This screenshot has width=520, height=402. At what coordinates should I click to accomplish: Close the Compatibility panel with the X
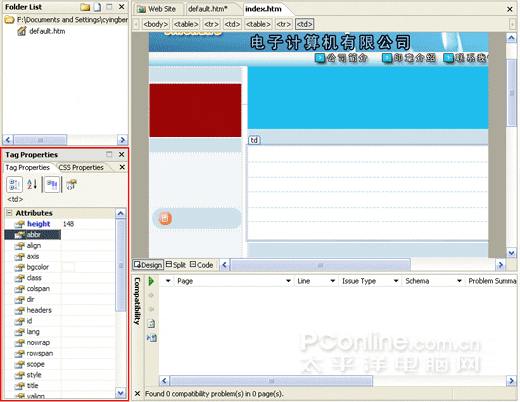pos(137,394)
